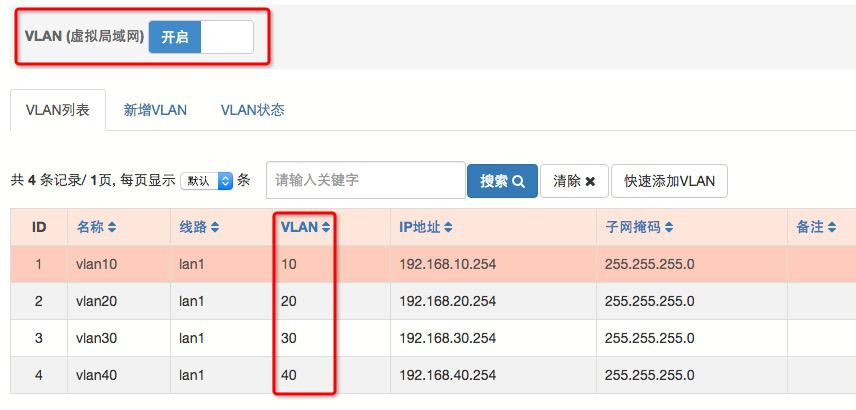Click the 线路 column sort icon

click(213, 228)
